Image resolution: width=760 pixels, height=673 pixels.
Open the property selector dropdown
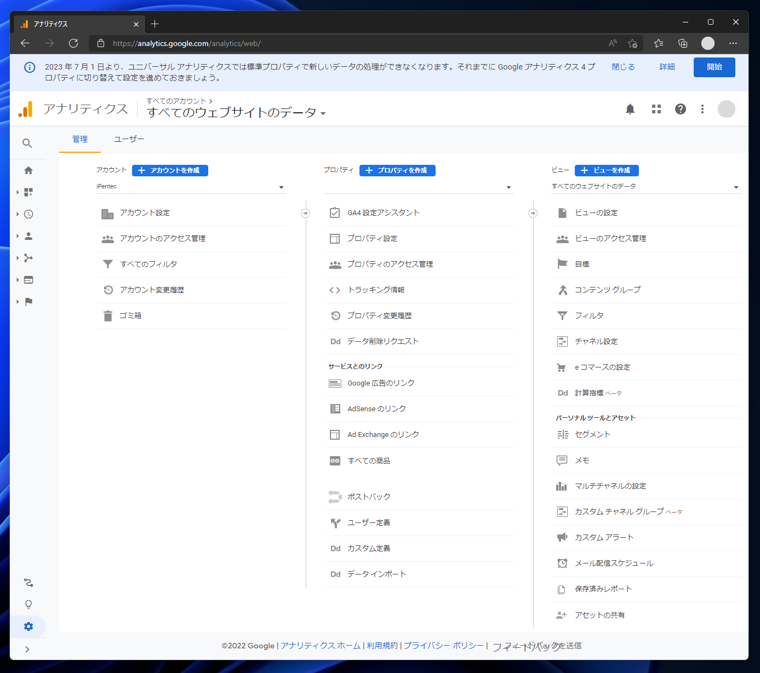418,187
